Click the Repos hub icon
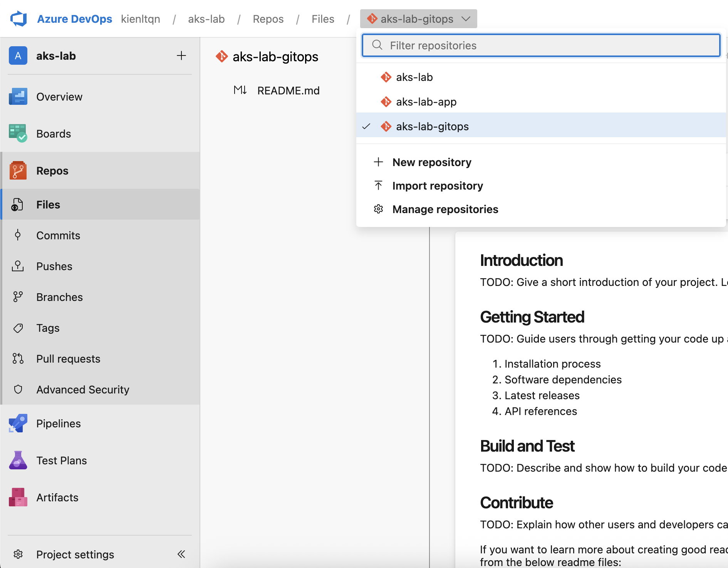This screenshot has height=568, width=728. 18,170
